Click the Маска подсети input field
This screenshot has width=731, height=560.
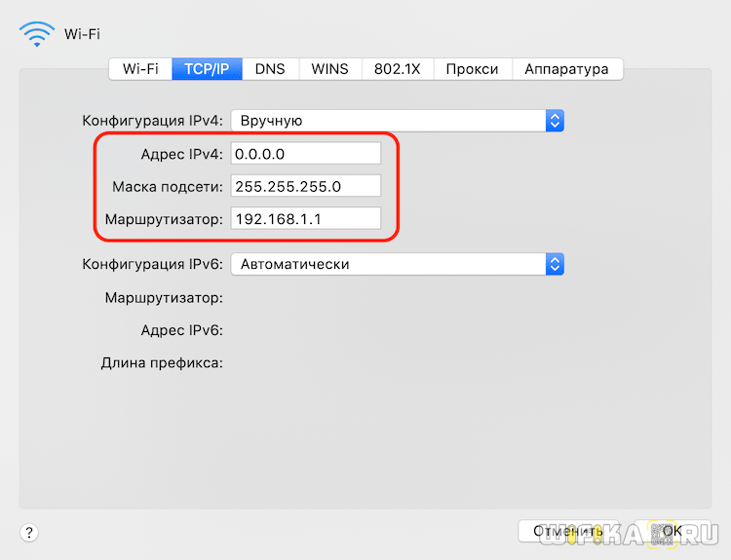[x=306, y=186]
